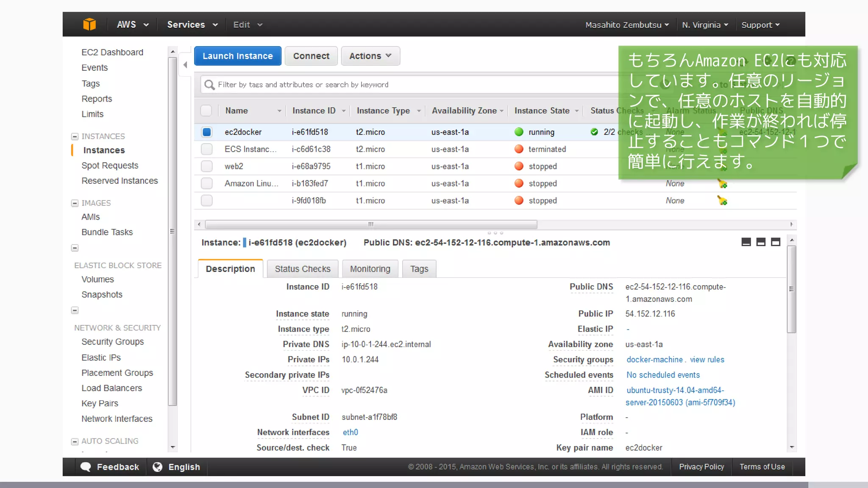
Task: Open the Masahito Zembutsu account menu
Action: click(x=627, y=25)
